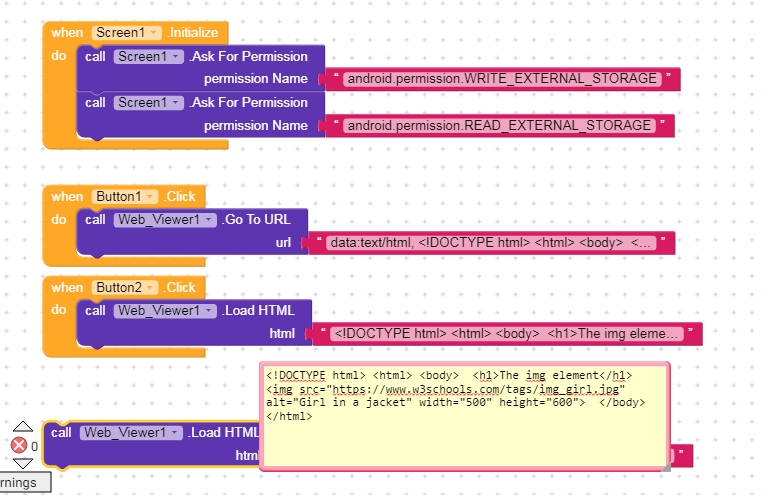Grab the text editor resize handle corner
Image resolution: width=768 pixels, height=495 pixels.
[665, 467]
